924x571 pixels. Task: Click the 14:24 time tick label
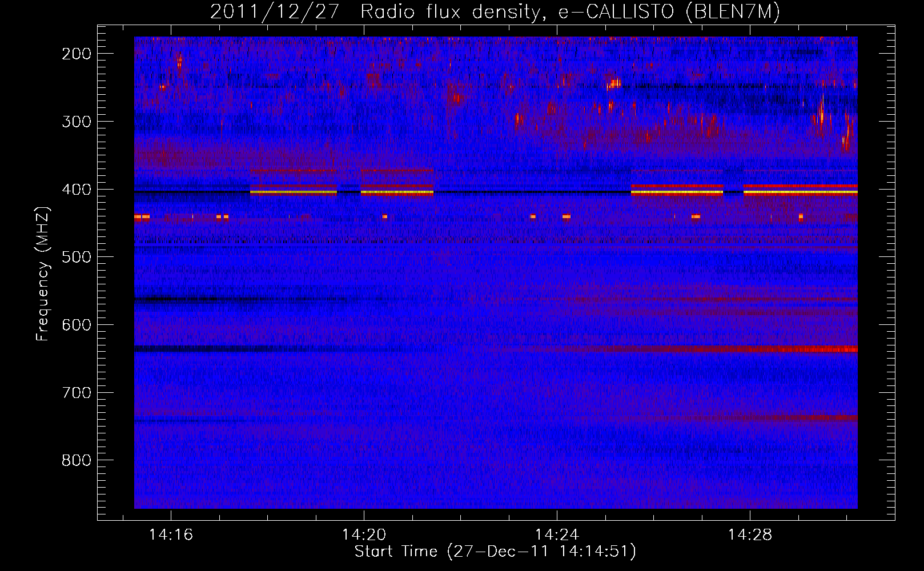(x=557, y=535)
